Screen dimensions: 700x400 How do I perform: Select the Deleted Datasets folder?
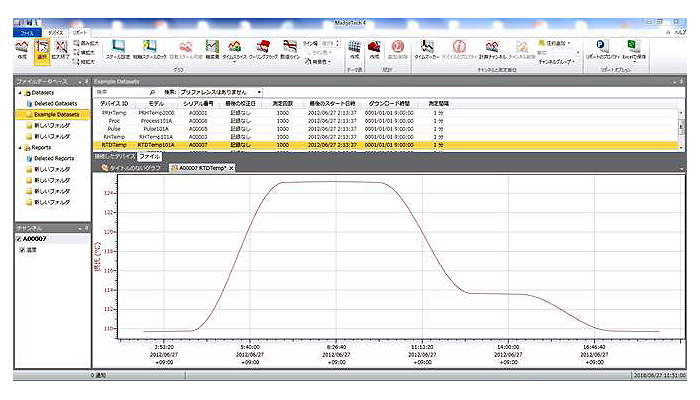point(57,103)
